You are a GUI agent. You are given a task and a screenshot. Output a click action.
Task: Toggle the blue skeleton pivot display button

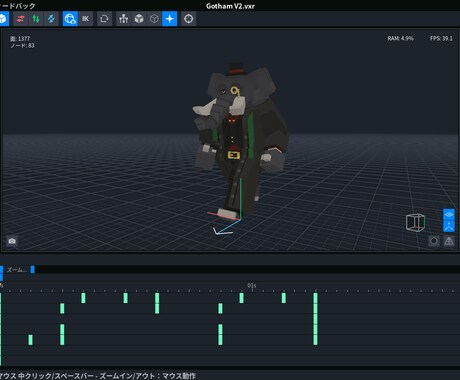click(449, 226)
